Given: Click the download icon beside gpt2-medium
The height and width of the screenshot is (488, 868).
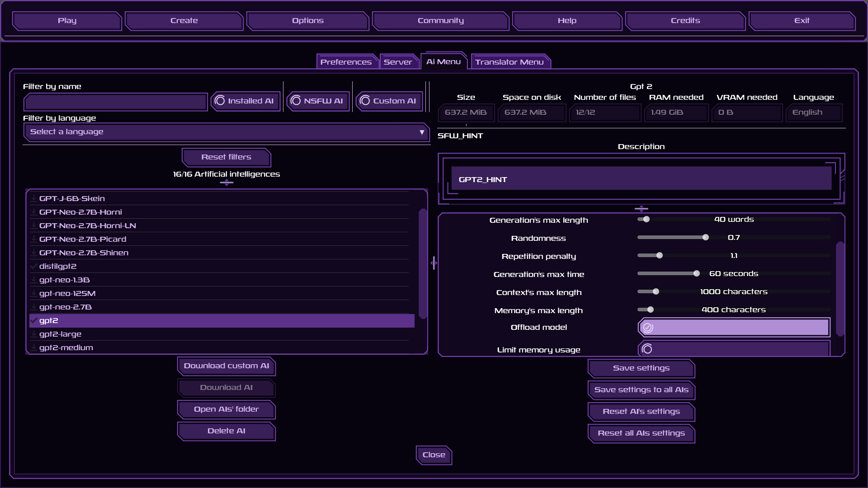Looking at the screenshot, I should 33,347.
